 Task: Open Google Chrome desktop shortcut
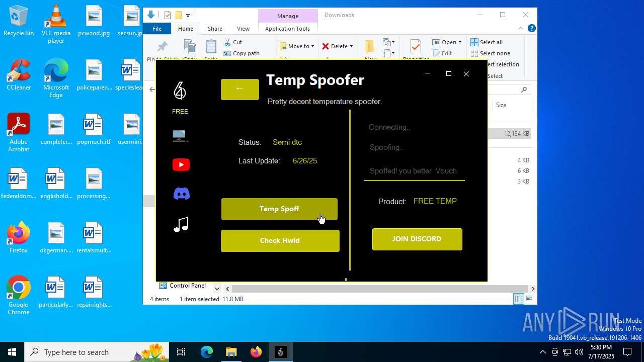[x=19, y=296]
